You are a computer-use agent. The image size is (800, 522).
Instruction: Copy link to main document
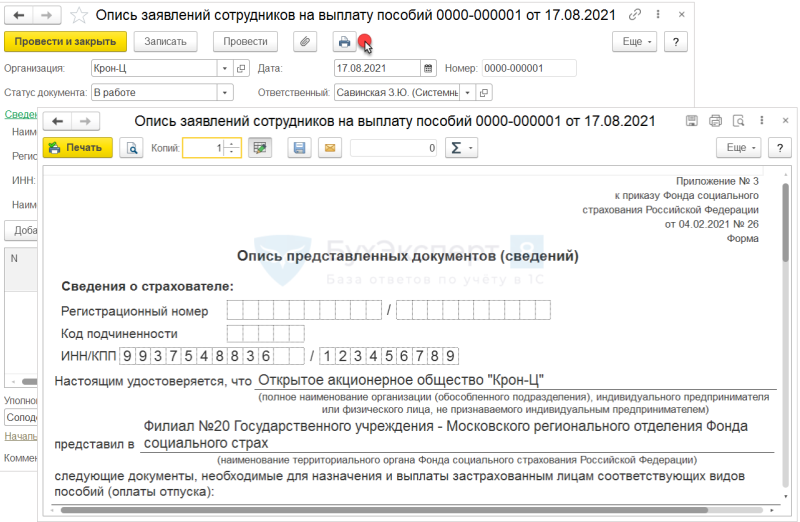tap(634, 15)
